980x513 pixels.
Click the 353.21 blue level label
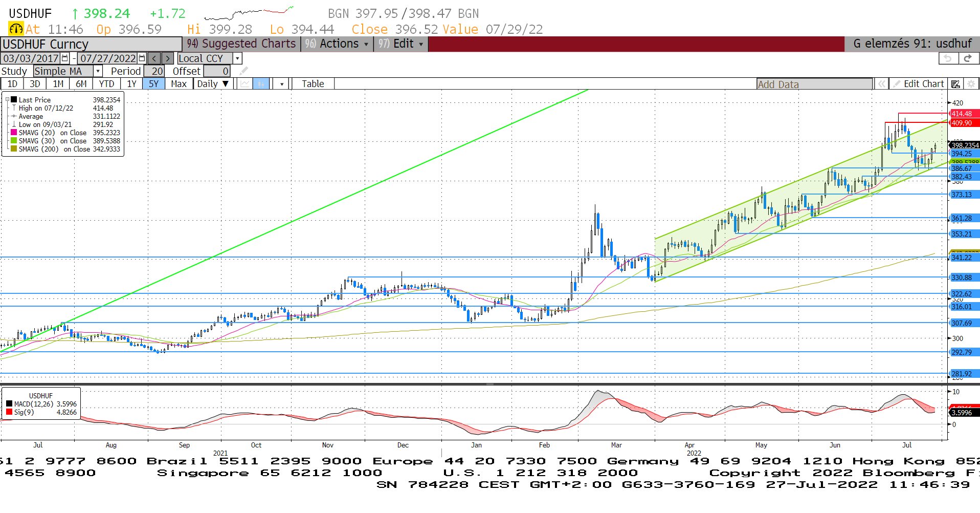[964, 234]
